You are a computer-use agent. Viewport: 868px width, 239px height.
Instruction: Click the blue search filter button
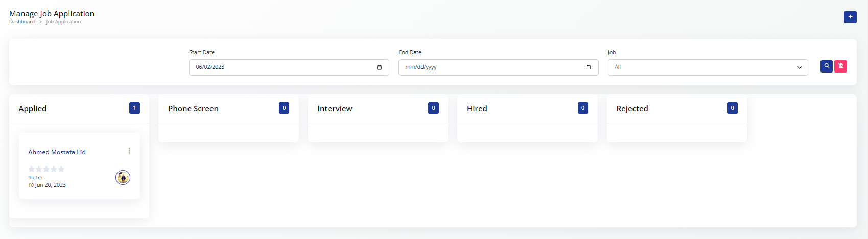coord(826,66)
